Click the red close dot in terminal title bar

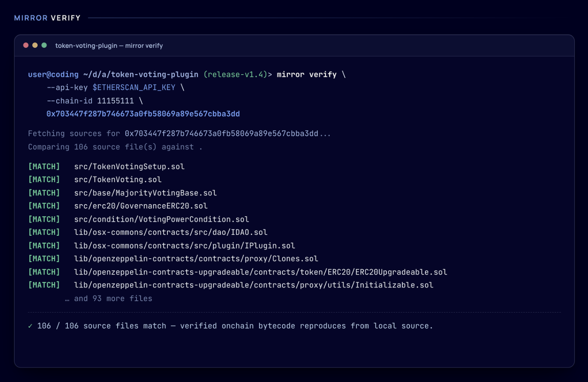click(x=26, y=45)
